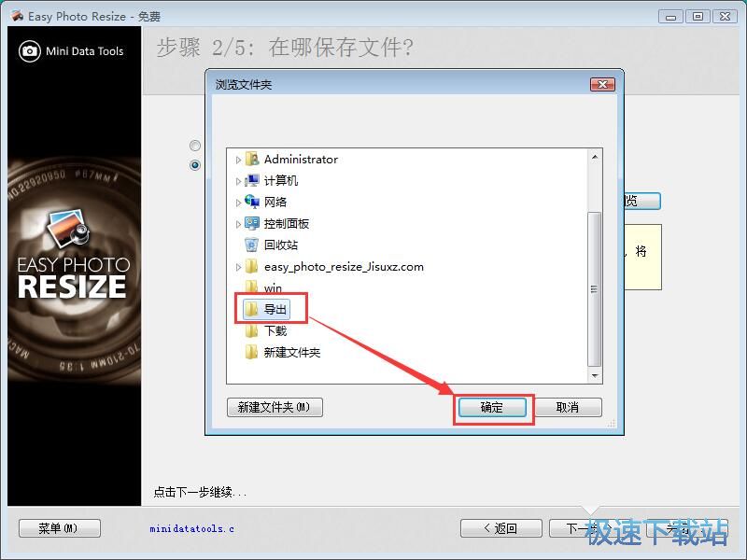Click the 确定 button
This screenshot has height=560, width=747.
492,408
